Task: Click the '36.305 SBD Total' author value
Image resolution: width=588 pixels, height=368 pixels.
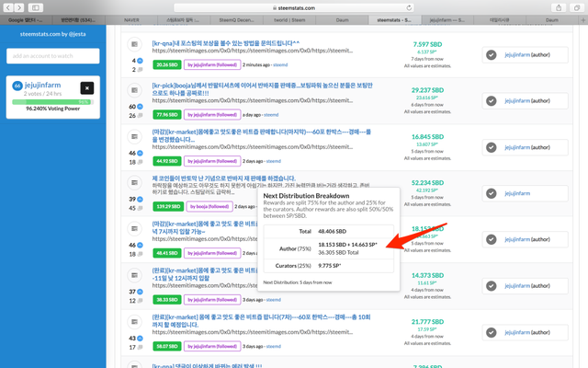Action: click(338, 253)
